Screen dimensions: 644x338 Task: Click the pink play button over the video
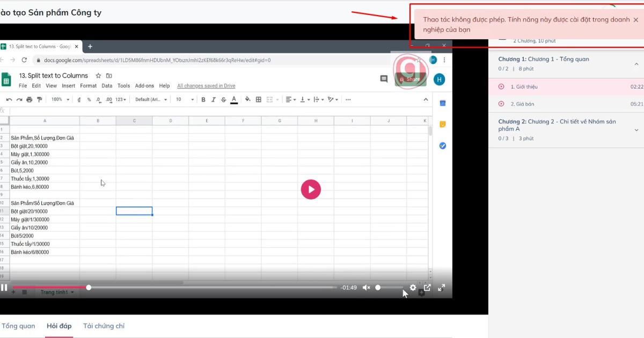[x=311, y=189]
